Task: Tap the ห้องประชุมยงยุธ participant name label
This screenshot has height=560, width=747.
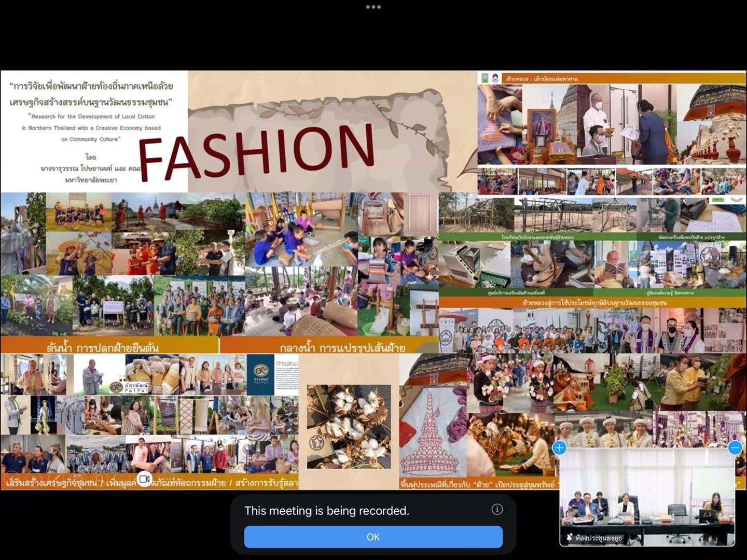Action: click(598, 538)
